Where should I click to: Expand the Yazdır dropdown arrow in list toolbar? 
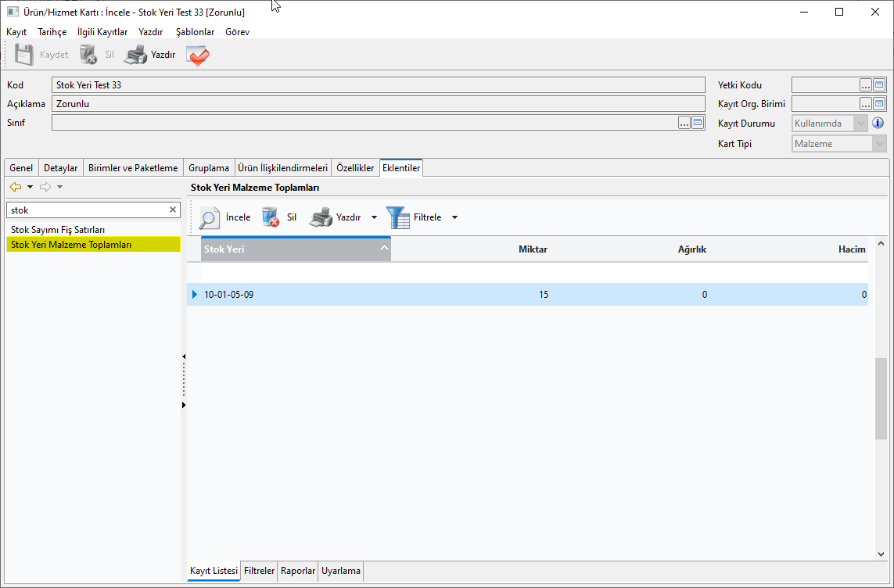pyautogui.click(x=374, y=217)
